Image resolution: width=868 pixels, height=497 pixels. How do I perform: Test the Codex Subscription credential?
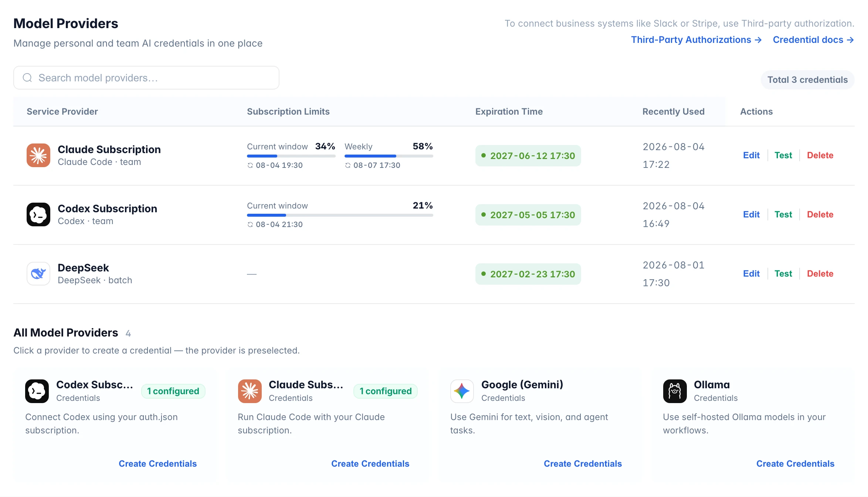pyautogui.click(x=783, y=214)
